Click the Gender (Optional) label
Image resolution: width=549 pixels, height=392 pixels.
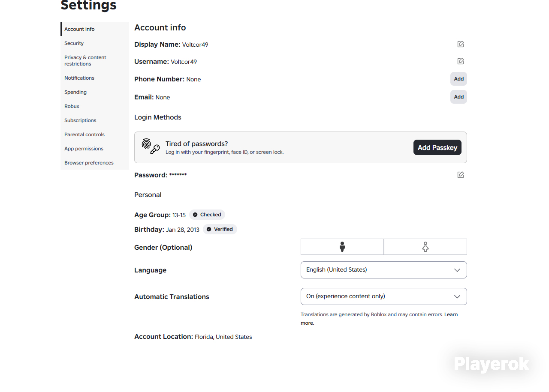[163, 248]
